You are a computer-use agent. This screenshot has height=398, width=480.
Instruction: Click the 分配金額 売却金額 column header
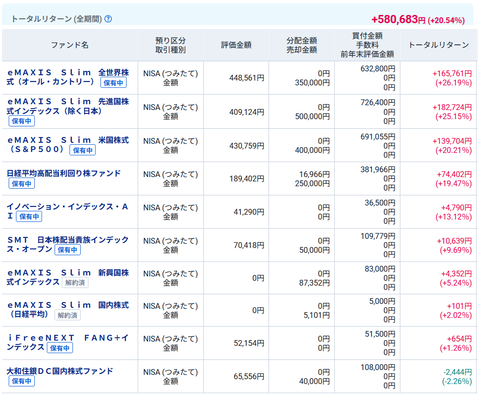(x=301, y=45)
